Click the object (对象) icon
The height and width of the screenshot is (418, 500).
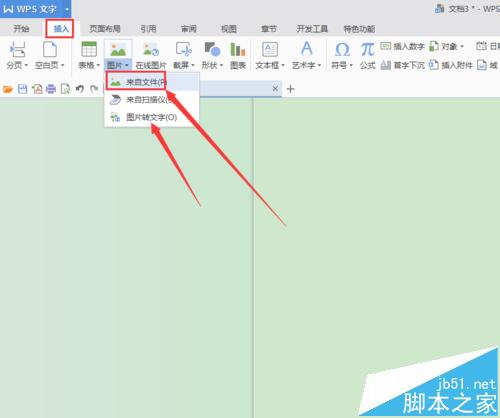tap(434, 46)
